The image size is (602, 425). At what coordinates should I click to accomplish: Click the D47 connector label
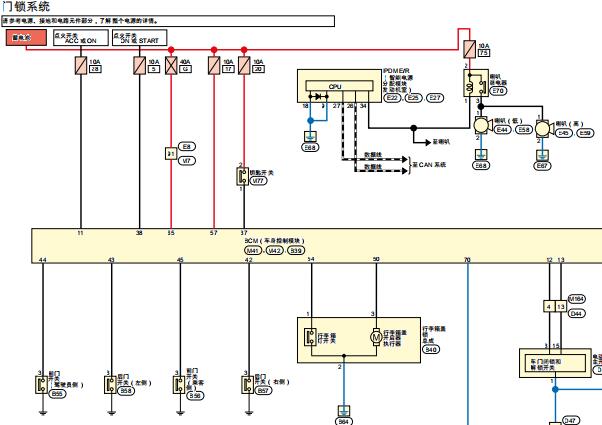point(571,420)
